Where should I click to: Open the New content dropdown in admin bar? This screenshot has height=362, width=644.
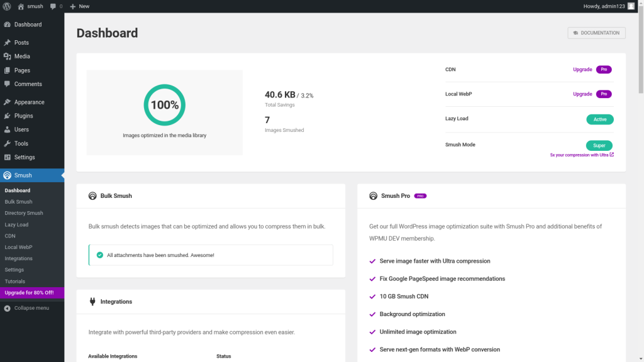coord(79,6)
